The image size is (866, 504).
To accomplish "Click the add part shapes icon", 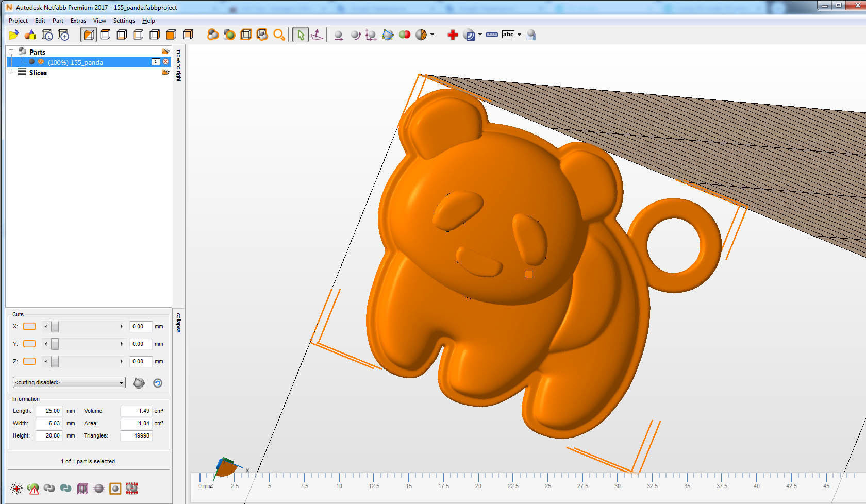I will [30, 35].
